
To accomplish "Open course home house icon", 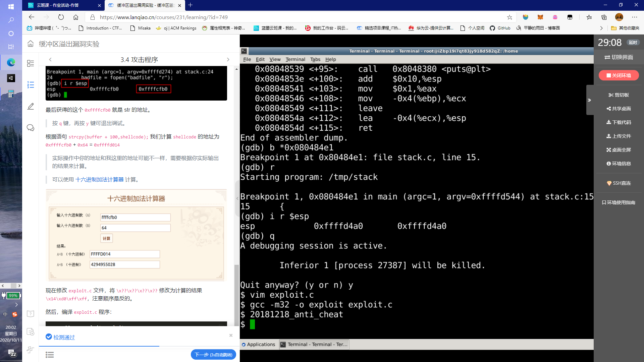I will coord(31,44).
